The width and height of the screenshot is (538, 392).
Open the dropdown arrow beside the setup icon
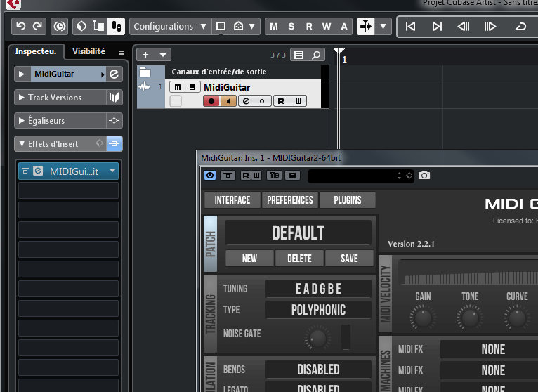coord(252,27)
